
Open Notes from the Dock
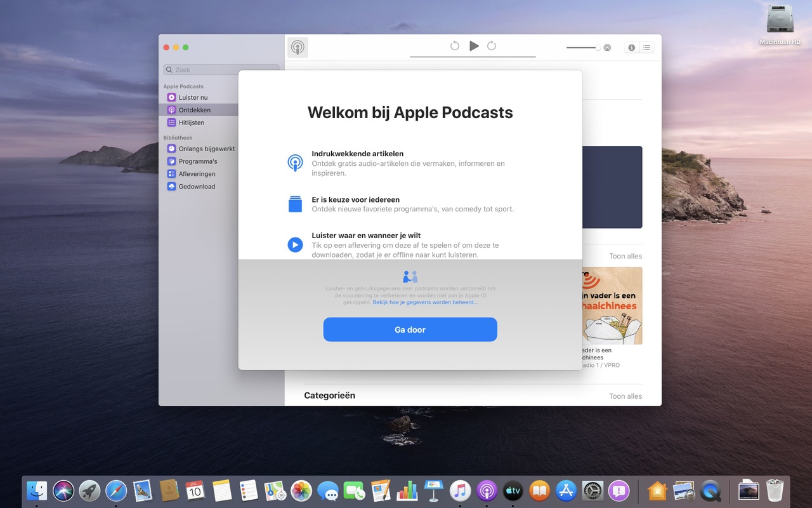[x=222, y=490]
